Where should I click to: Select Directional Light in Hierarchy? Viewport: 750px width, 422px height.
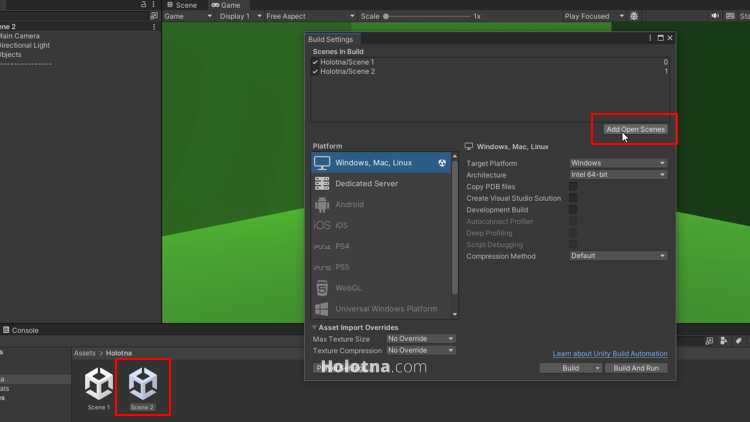tap(25, 45)
